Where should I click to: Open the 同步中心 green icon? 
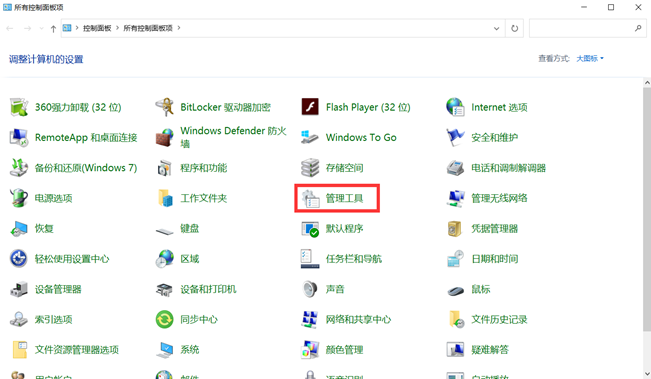coord(164,319)
